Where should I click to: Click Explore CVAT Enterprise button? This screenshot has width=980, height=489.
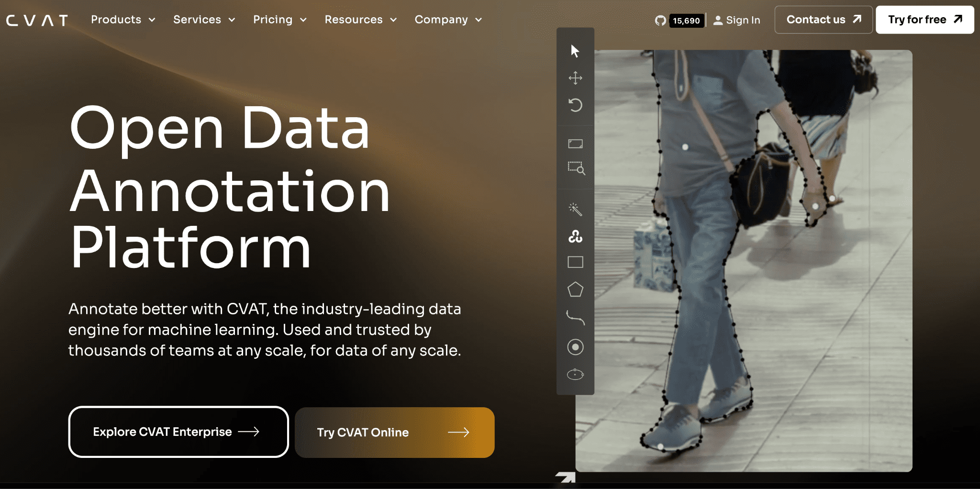tap(178, 432)
